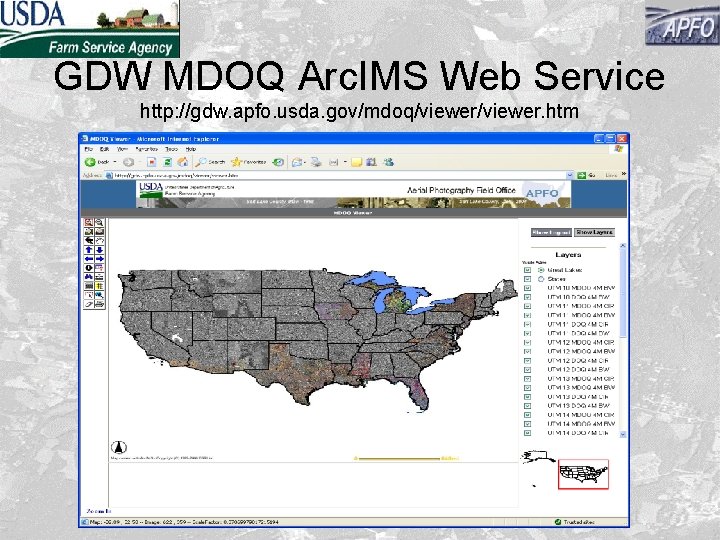
Task: Open the Edit menu
Action: [x=105, y=149]
